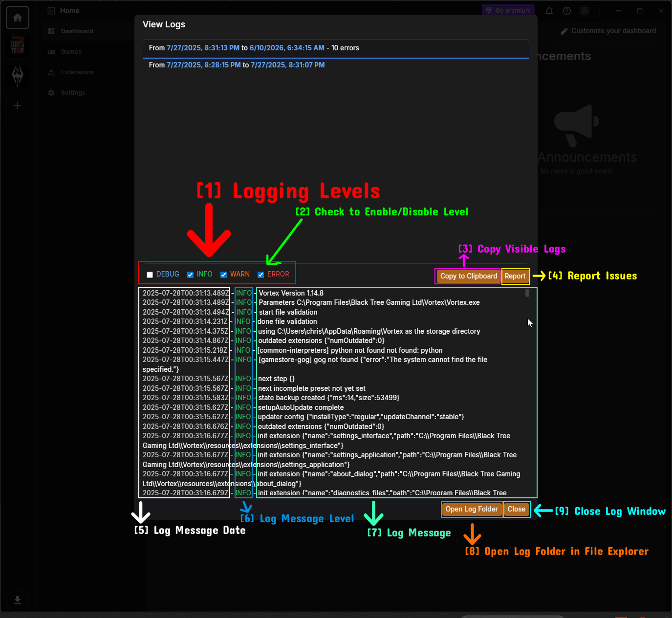Click the 'start file validation' log entry
This screenshot has width=672, height=618.
click(x=230, y=312)
